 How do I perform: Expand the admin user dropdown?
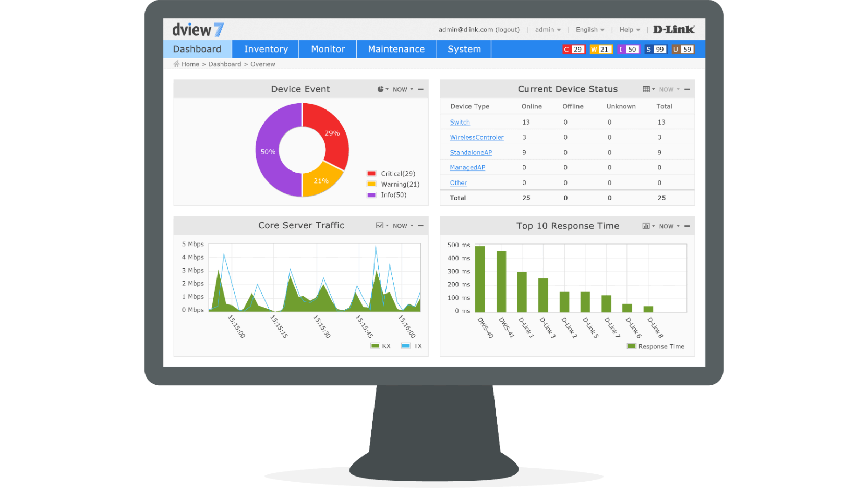[x=548, y=30]
